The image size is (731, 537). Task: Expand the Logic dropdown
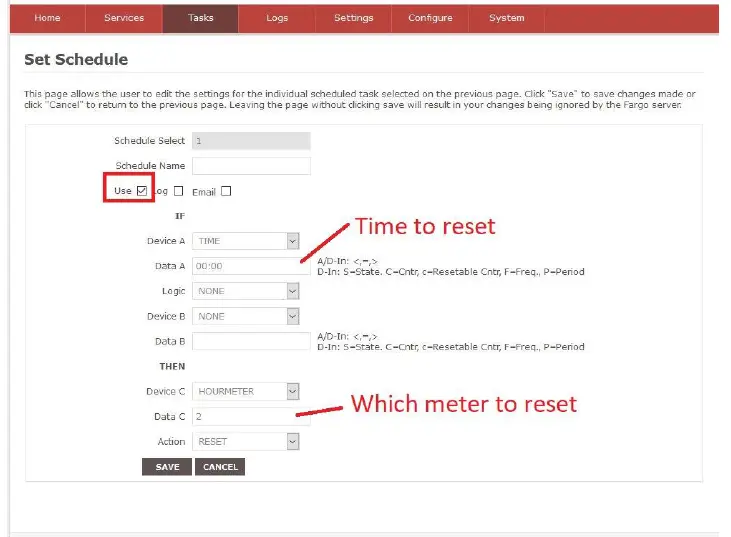coord(246,291)
